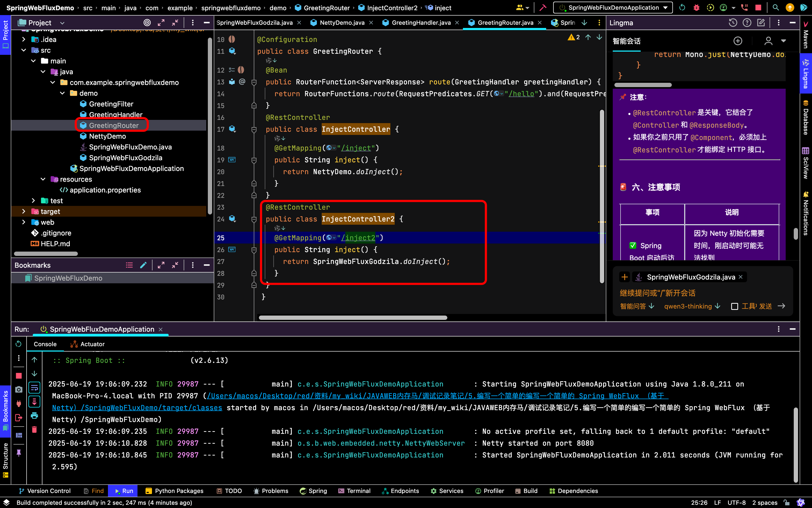The height and width of the screenshot is (508, 812).
Task: Click the Print console printer icon
Action: click(x=34, y=416)
